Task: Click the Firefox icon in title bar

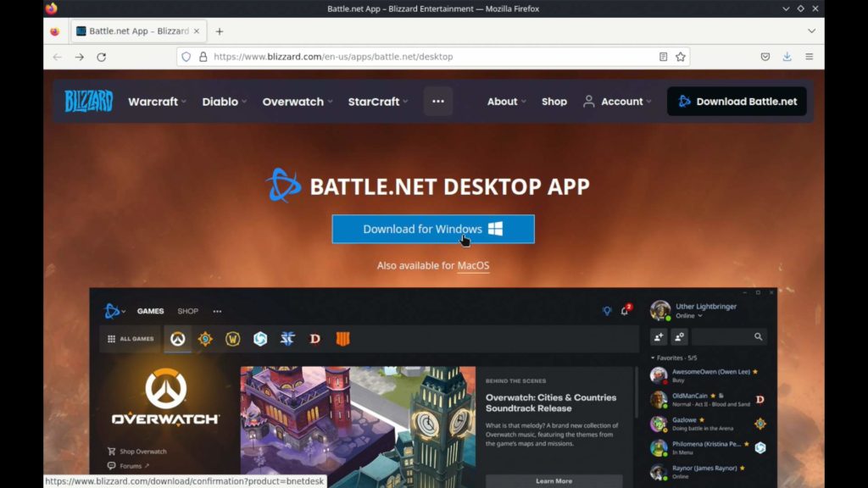Action: [52, 8]
